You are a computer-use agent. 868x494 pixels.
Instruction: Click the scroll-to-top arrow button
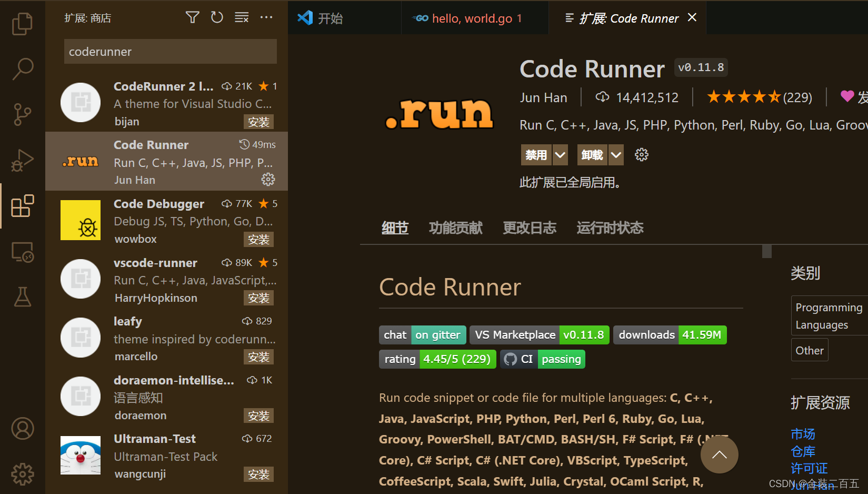coord(719,455)
